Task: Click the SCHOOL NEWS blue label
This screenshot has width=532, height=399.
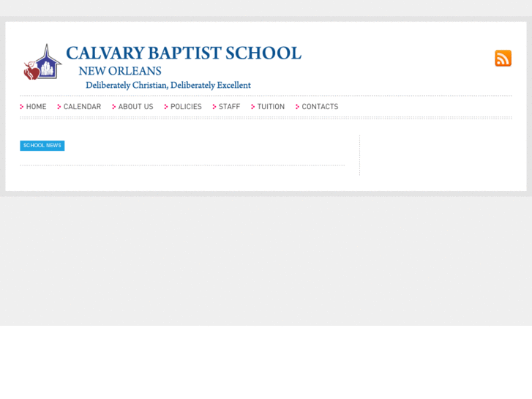Action: pos(42,146)
